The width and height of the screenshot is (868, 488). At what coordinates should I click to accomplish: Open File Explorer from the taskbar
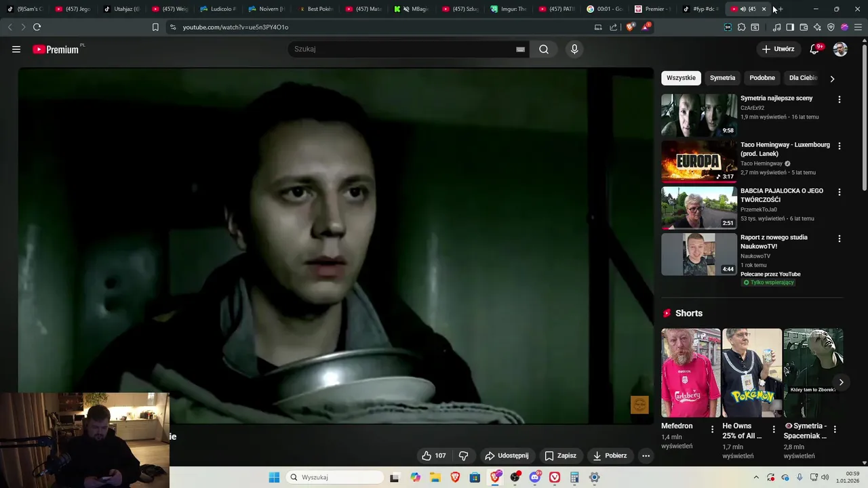pos(435,477)
